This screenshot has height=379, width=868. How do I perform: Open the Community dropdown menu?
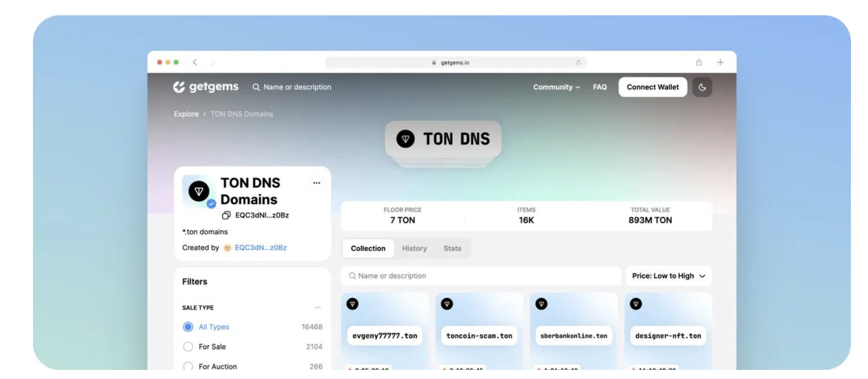[556, 87]
